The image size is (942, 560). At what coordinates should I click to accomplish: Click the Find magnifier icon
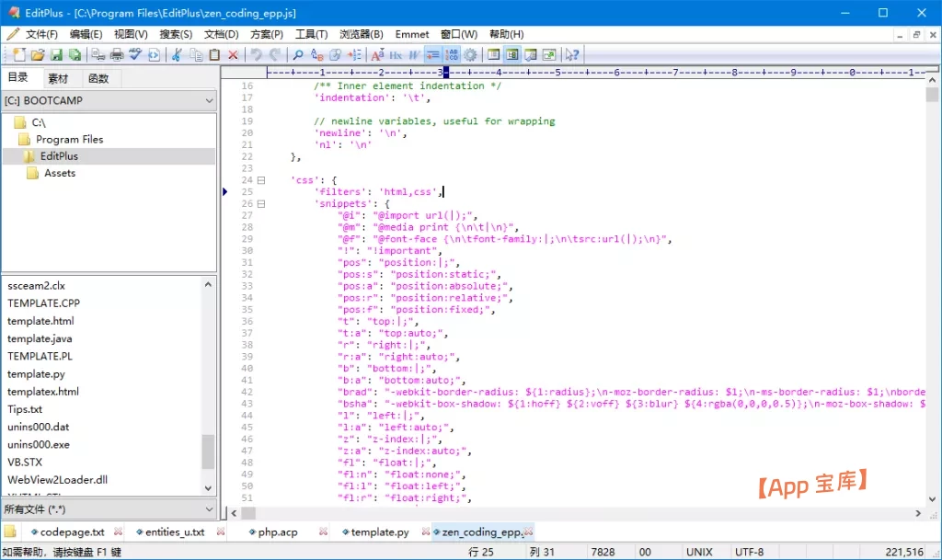pyautogui.click(x=298, y=55)
